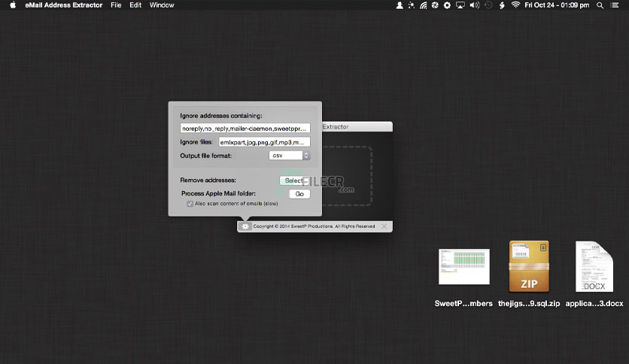
Task: Open the Window menu
Action: click(162, 5)
